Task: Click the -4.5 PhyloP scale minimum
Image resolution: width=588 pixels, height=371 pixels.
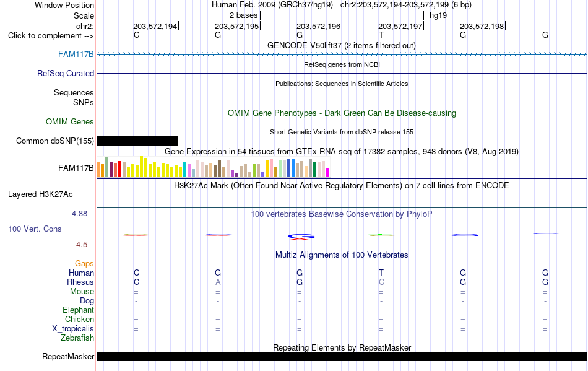Action: point(80,245)
